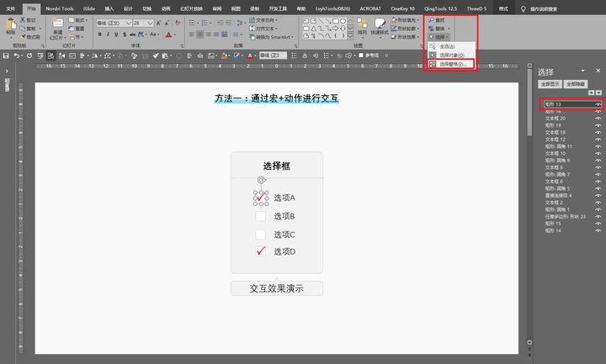Click the Save icon in quick toolbar

click(x=6, y=55)
